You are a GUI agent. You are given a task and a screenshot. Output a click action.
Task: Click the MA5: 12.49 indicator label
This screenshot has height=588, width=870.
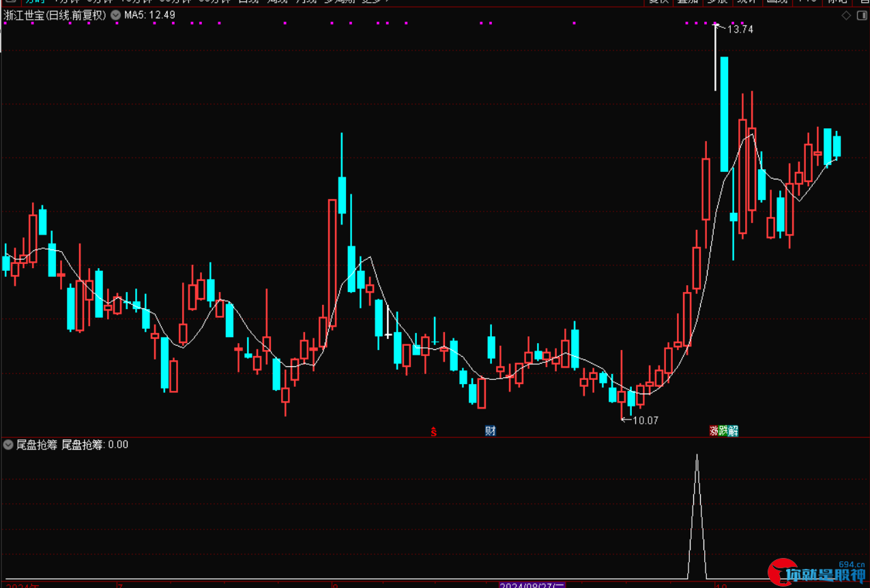click(x=149, y=15)
